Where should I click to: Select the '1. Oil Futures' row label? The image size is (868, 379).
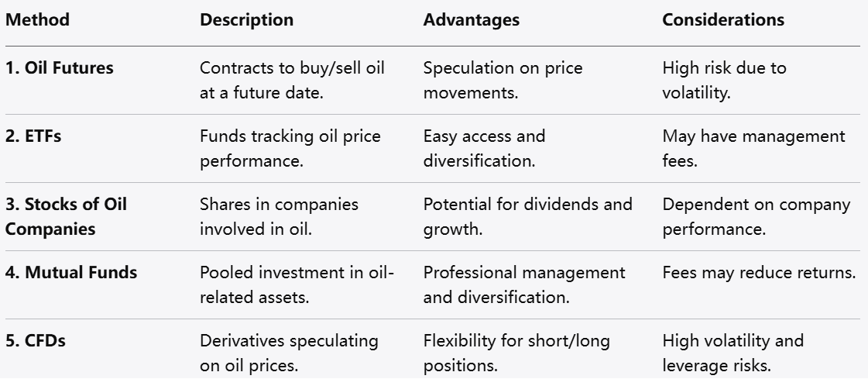pyautogui.click(x=59, y=68)
